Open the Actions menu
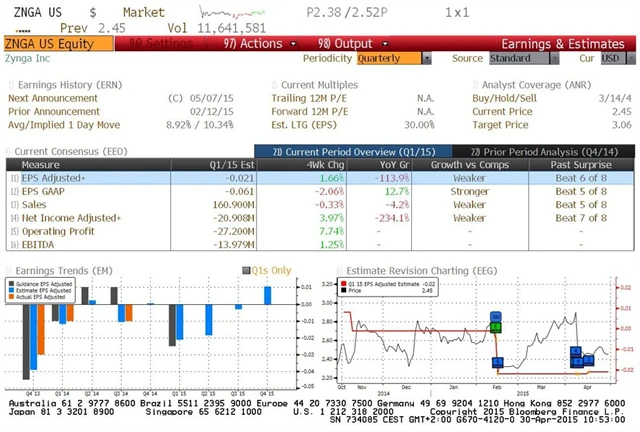Viewport: 640px width, 432px height. tap(252, 44)
